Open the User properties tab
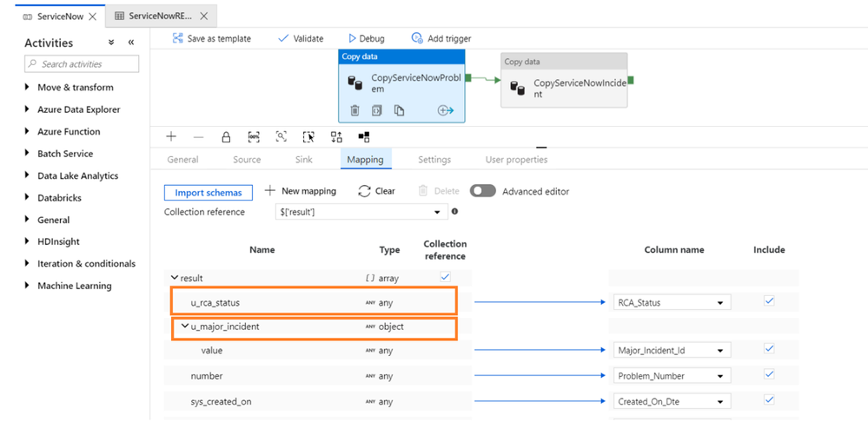Screen dimensions: 868x422 pos(516,159)
